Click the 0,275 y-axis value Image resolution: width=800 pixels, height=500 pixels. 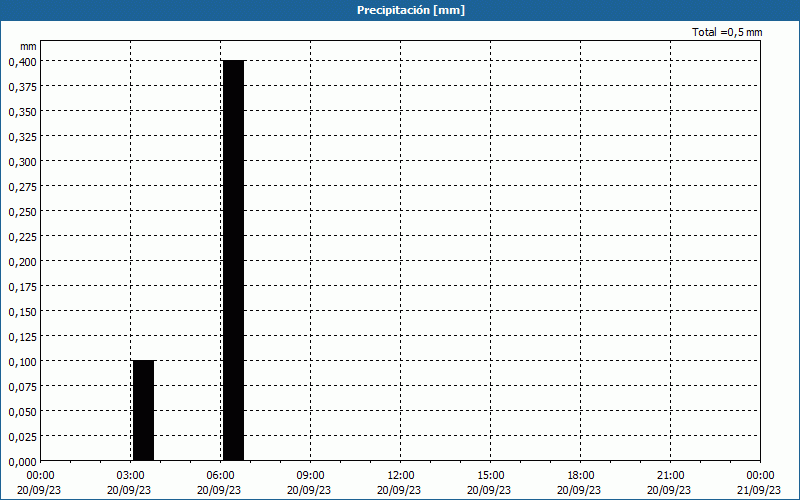tap(23, 187)
